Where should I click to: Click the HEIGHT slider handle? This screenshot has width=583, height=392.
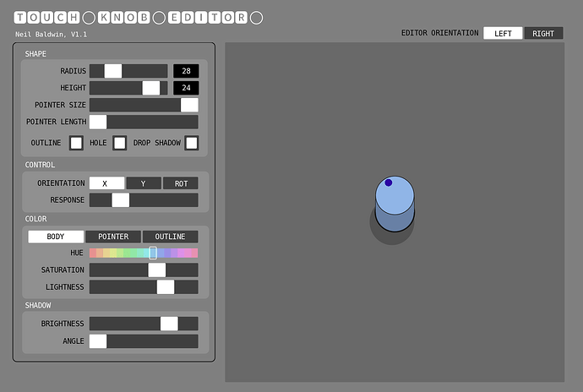click(x=151, y=88)
